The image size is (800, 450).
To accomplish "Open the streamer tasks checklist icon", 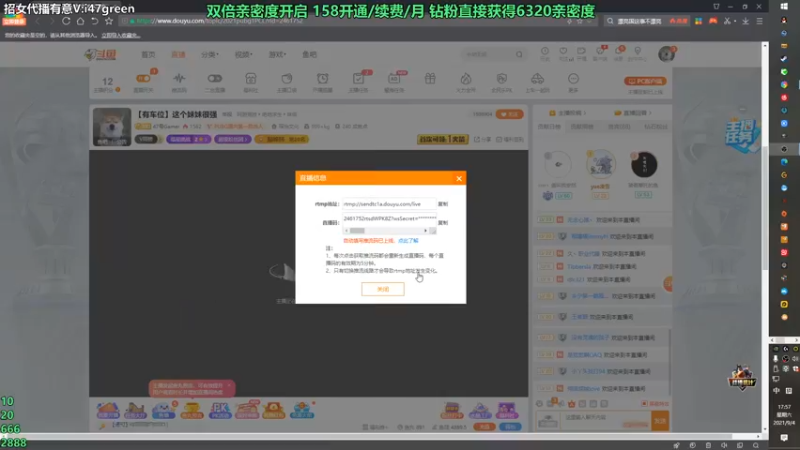I will pyautogui.click(x=358, y=79).
